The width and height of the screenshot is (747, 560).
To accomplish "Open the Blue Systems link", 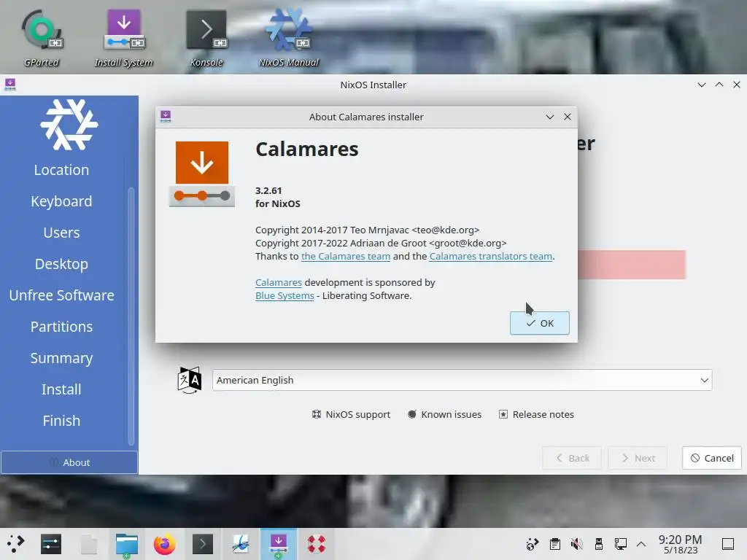I will pyautogui.click(x=285, y=296).
